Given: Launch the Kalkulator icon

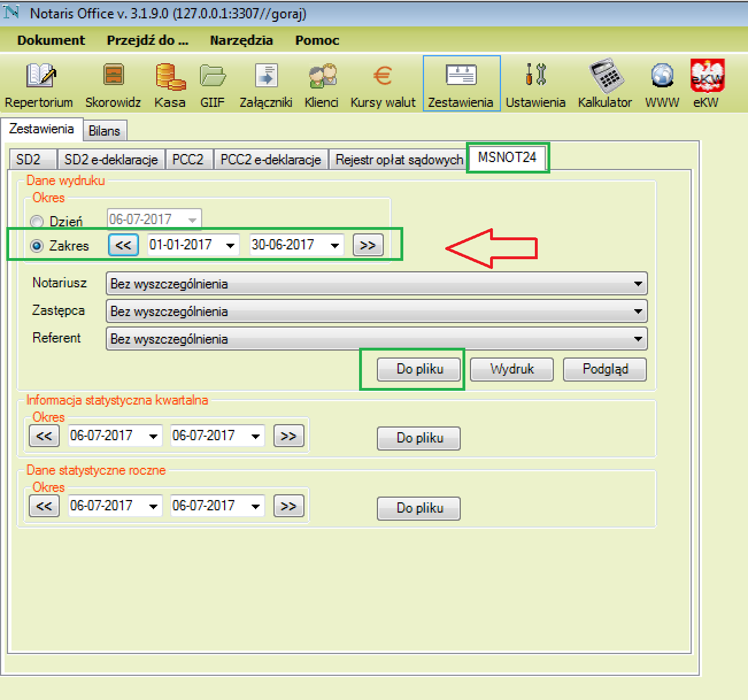Looking at the screenshot, I should [606, 75].
